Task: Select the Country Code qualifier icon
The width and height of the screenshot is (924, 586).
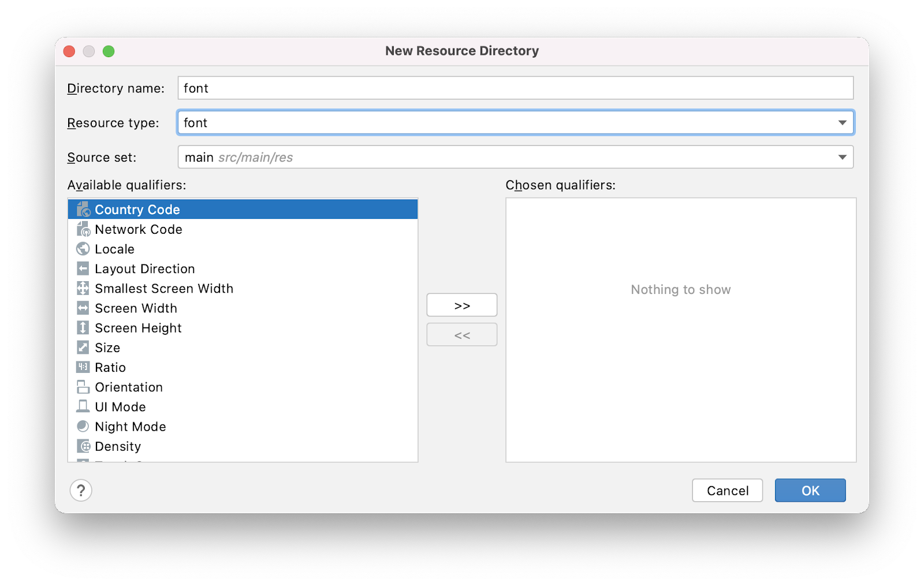Action: pos(83,209)
